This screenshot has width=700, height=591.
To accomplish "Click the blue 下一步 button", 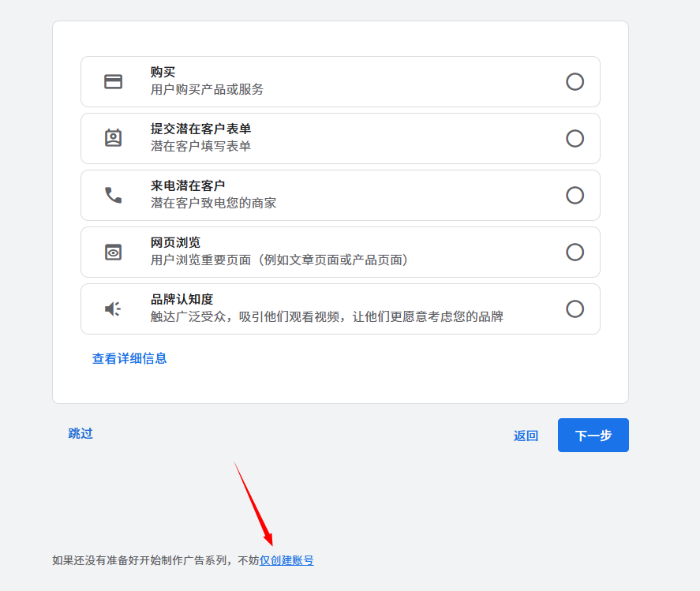I will point(593,436).
